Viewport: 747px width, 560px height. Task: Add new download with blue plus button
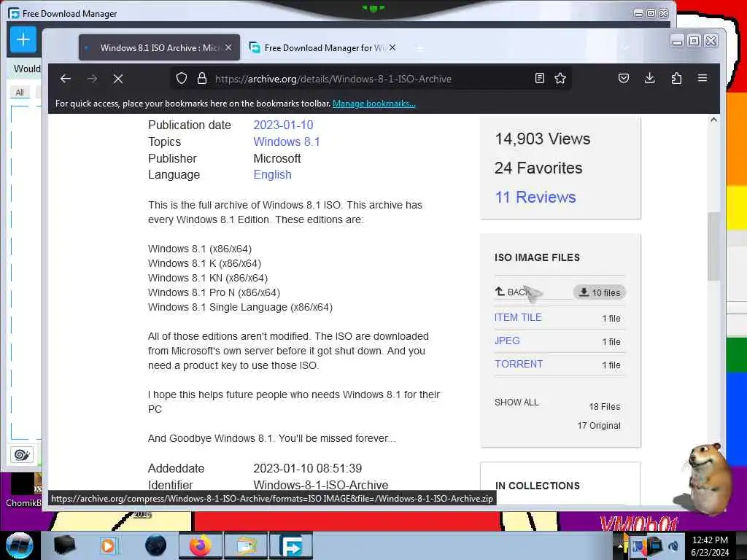(x=23, y=39)
